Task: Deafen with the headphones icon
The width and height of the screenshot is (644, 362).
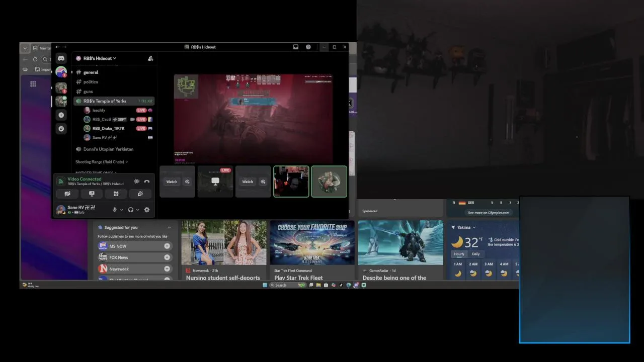Action: [x=130, y=210]
